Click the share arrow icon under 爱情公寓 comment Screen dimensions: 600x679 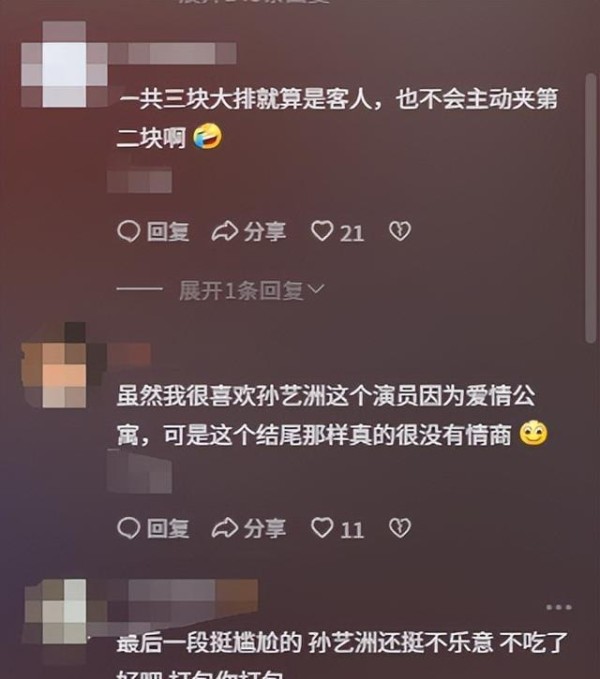click(225, 529)
